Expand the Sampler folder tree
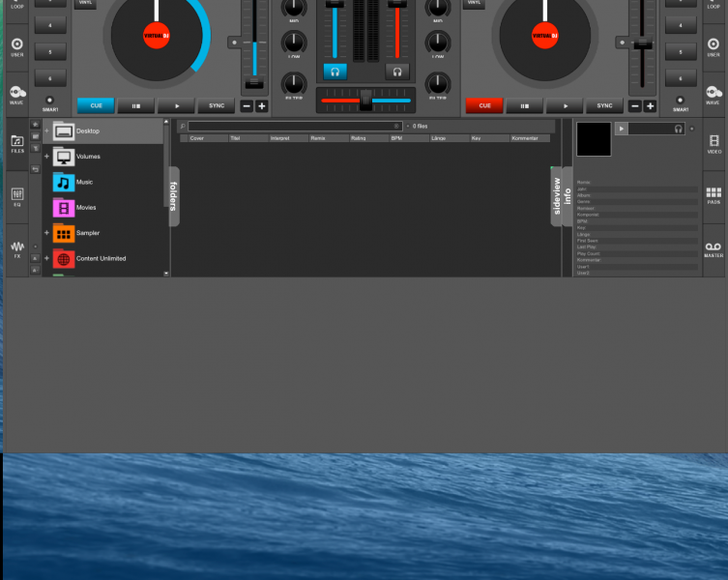 (x=46, y=233)
